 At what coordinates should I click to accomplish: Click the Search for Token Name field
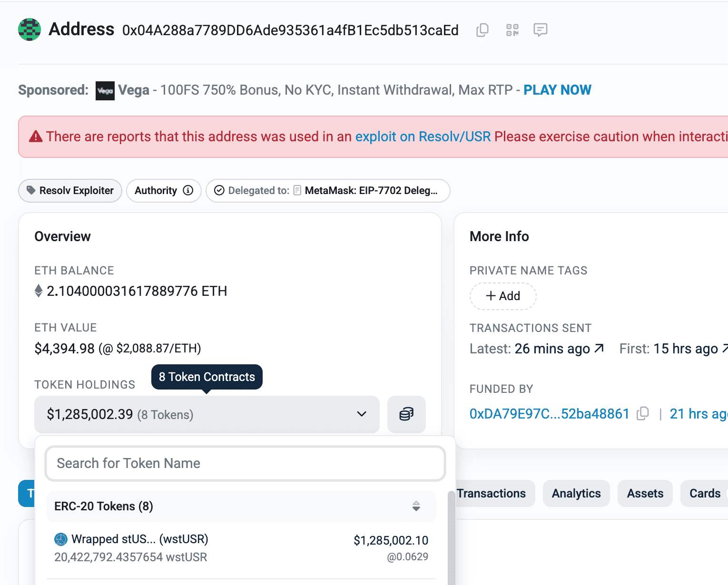pyautogui.click(x=245, y=463)
